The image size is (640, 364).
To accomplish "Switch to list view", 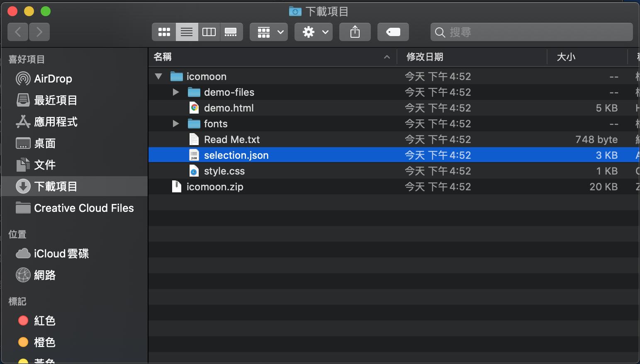I will 187,32.
